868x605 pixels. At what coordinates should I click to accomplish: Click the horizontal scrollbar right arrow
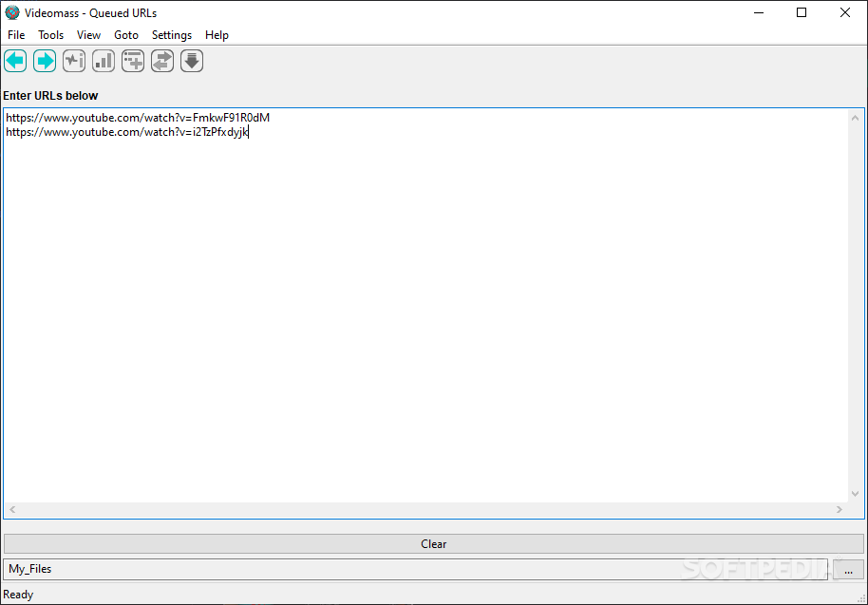840,509
